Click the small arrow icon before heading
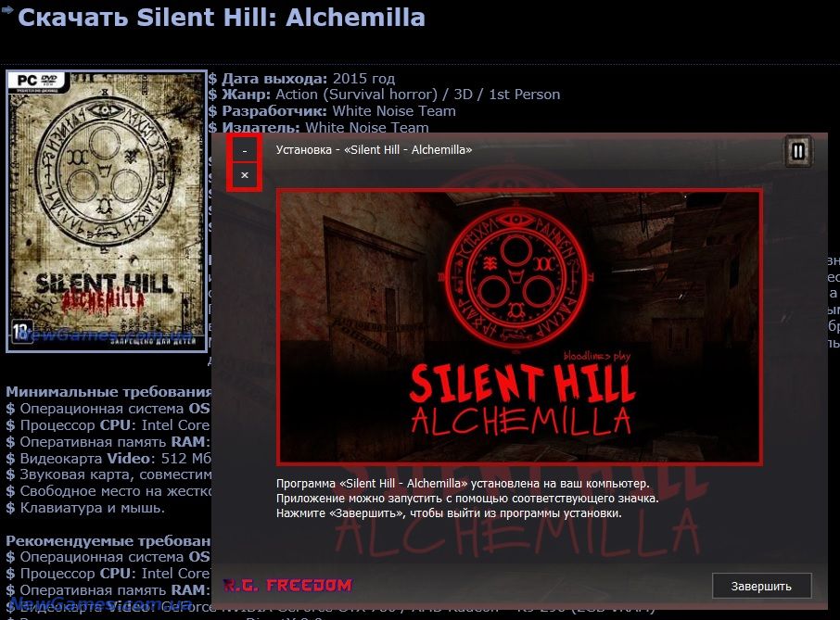Image resolution: width=840 pixels, height=620 pixels. point(7,9)
